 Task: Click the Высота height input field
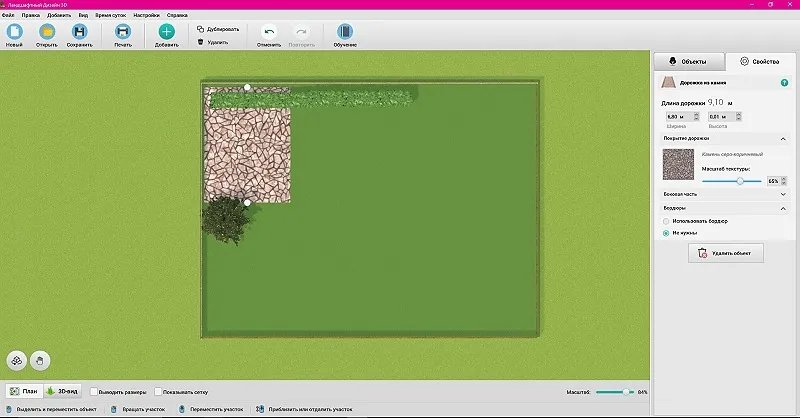[x=721, y=117]
